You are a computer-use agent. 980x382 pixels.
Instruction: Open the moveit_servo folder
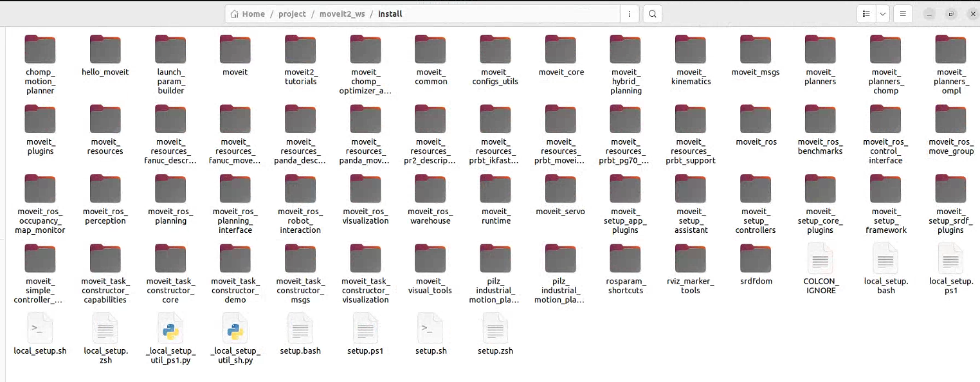click(x=561, y=188)
